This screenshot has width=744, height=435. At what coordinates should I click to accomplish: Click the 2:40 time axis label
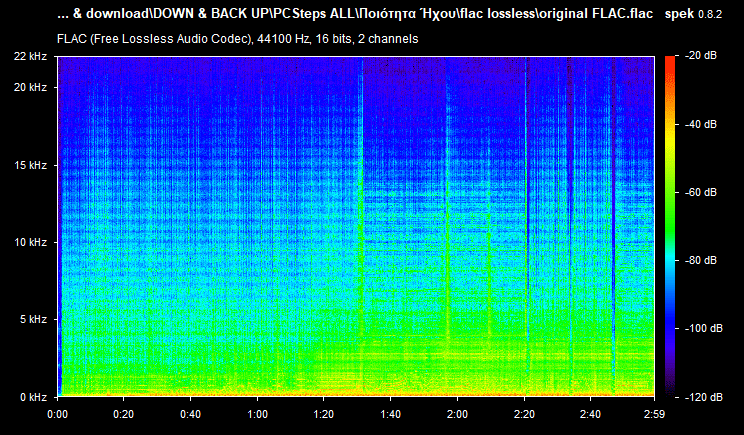pyautogui.click(x=590, y=415)
